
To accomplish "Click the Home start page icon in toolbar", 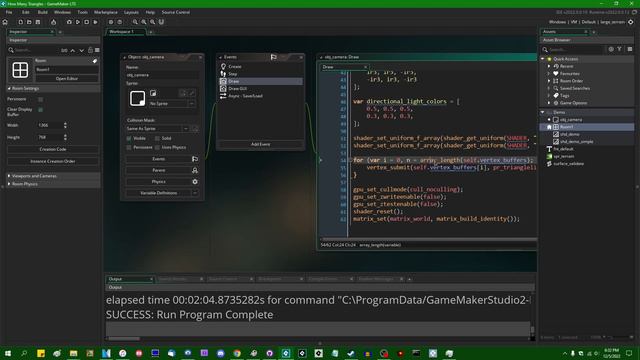I will (x=5, y=22).
